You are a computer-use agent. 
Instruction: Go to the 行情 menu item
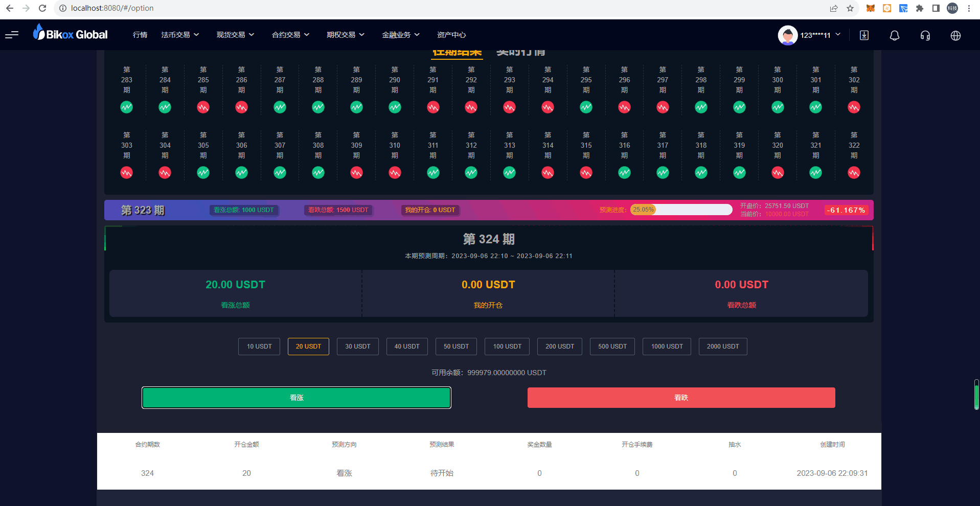coord(140,35)
